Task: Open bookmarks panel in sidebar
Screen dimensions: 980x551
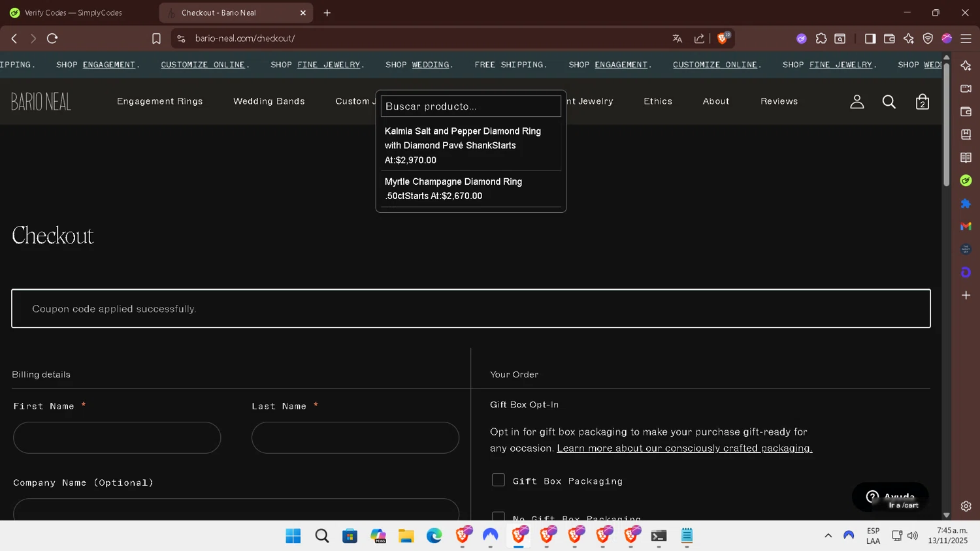Action: 966,134
